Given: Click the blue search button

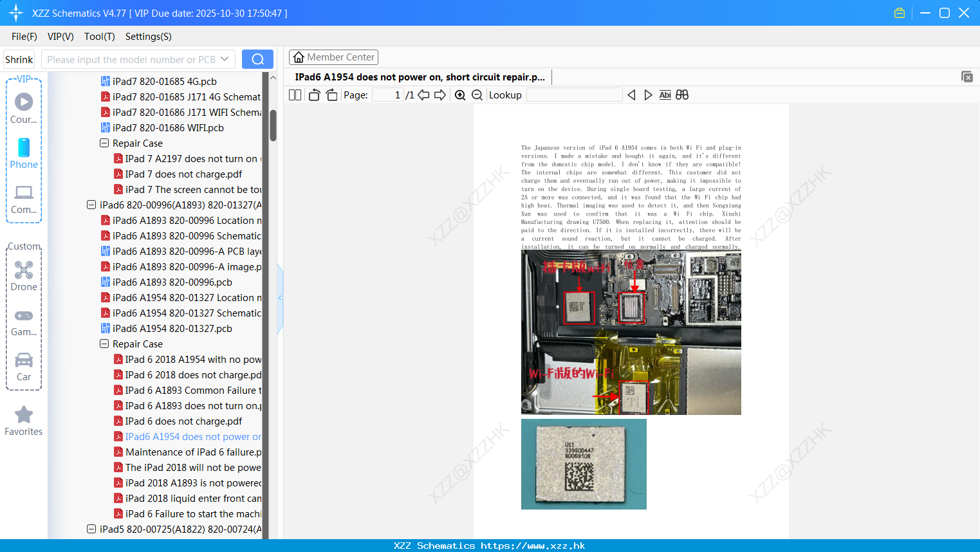Looking at the screenshot, I should pos(257,59).
